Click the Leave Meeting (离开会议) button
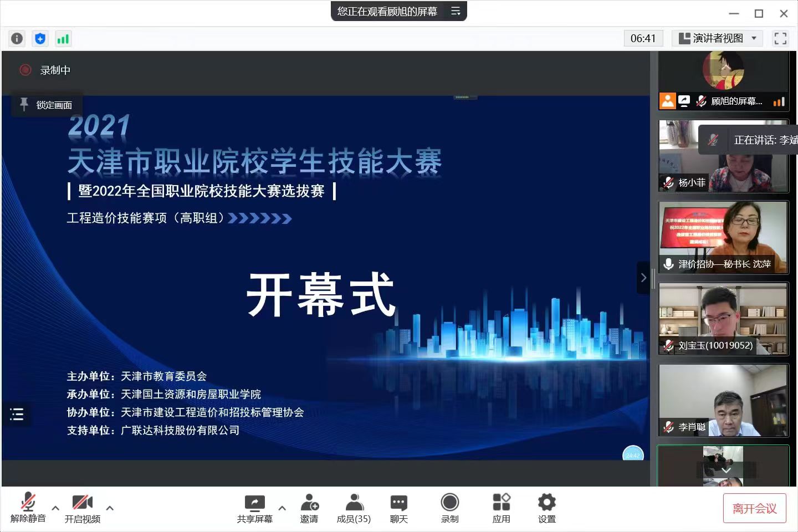798x532 pixels. [x=754, y=508]
